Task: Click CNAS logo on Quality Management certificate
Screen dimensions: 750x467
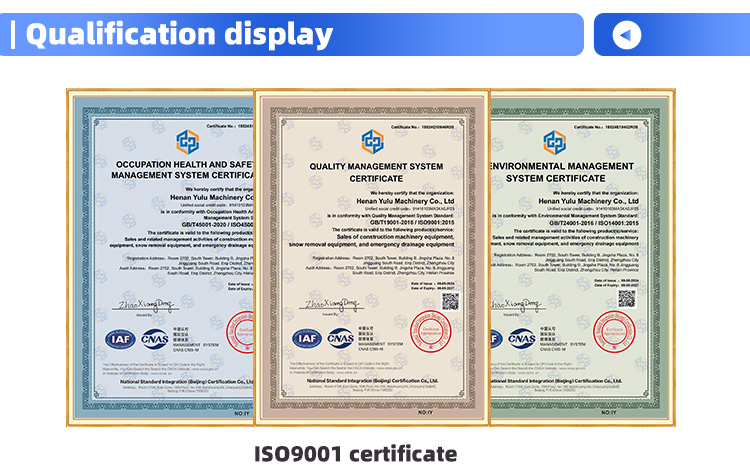Action: point(341,339)
